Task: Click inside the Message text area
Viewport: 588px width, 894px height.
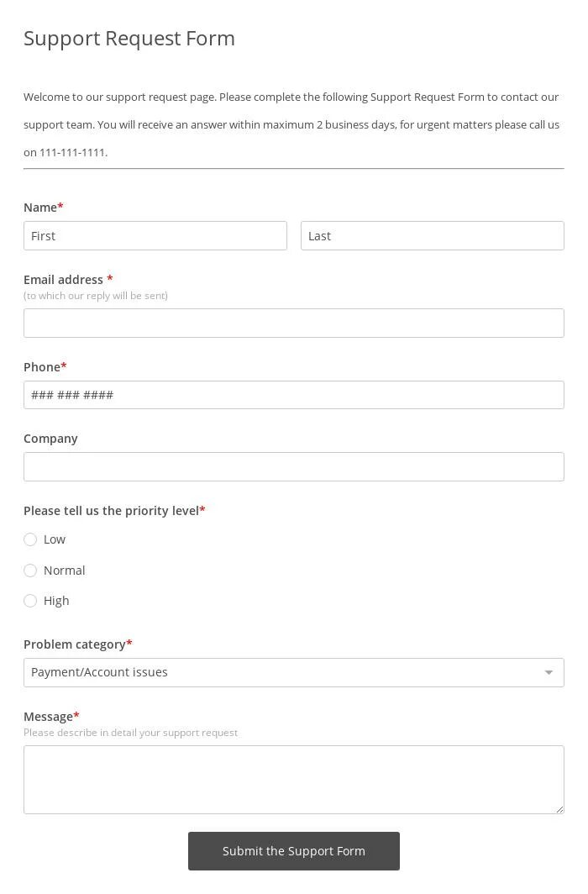Action: click(x=293, y=780)
